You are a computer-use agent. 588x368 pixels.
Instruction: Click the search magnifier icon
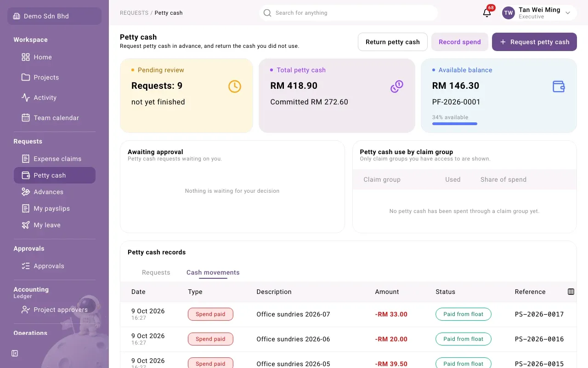[x=267, y=13]
